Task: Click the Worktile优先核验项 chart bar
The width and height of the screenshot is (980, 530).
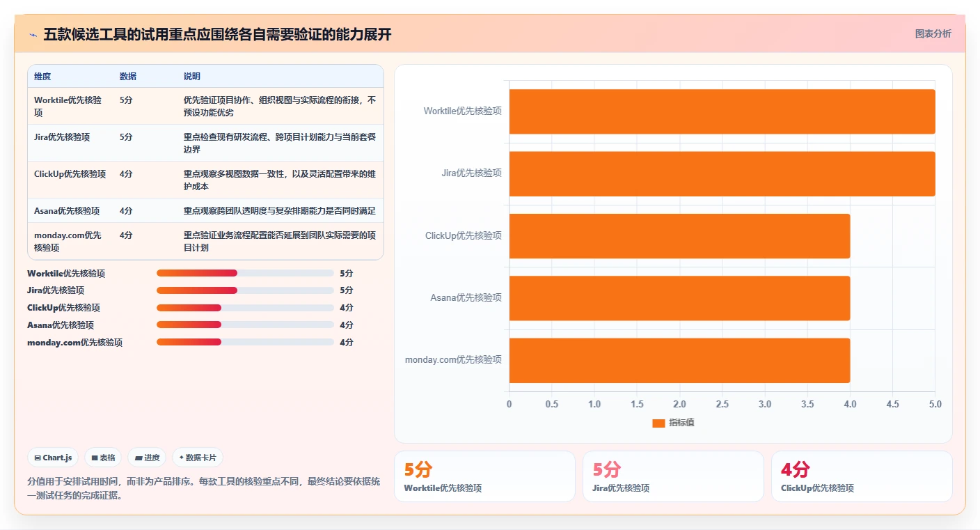Action: point(722,111)
